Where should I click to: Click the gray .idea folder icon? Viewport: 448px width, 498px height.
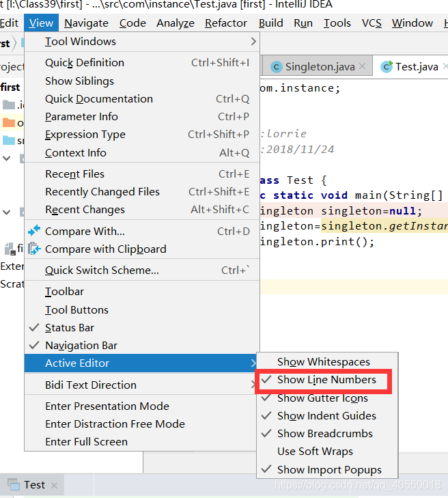coord(9,104)
